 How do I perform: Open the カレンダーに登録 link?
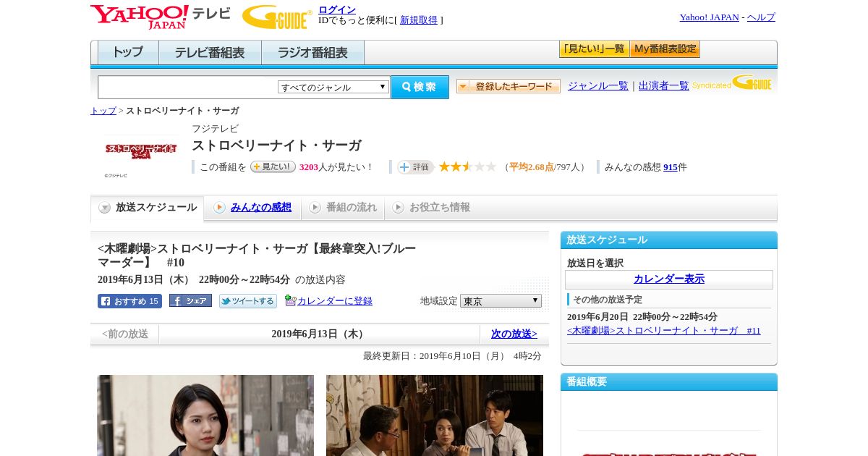tap(335, 300)
